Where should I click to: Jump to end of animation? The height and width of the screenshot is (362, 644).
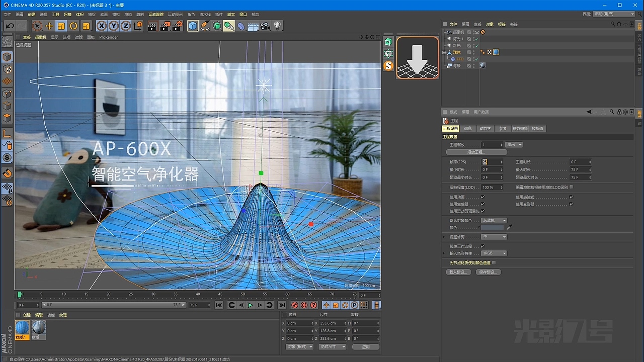282,305
